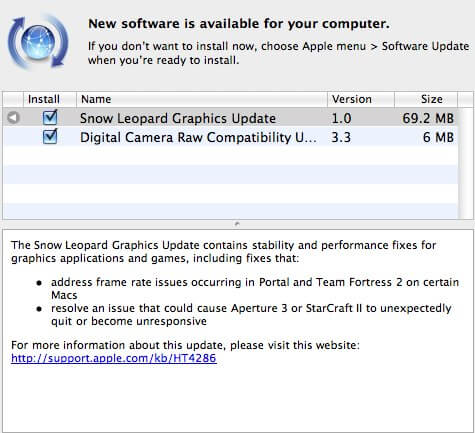Screen dimensions: 475x433
Task: Click the update list vertical scrollbar
Action: click(x=466, y=163)
